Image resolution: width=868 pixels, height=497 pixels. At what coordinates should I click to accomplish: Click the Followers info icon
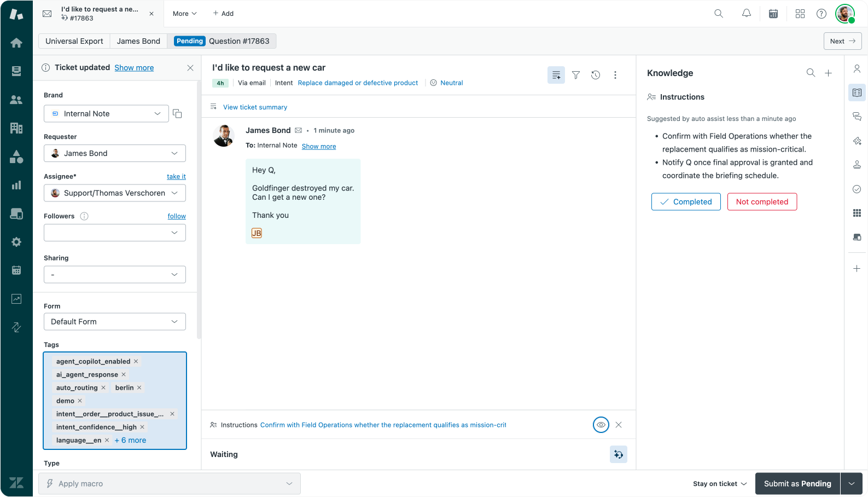(x=84, y=216)
